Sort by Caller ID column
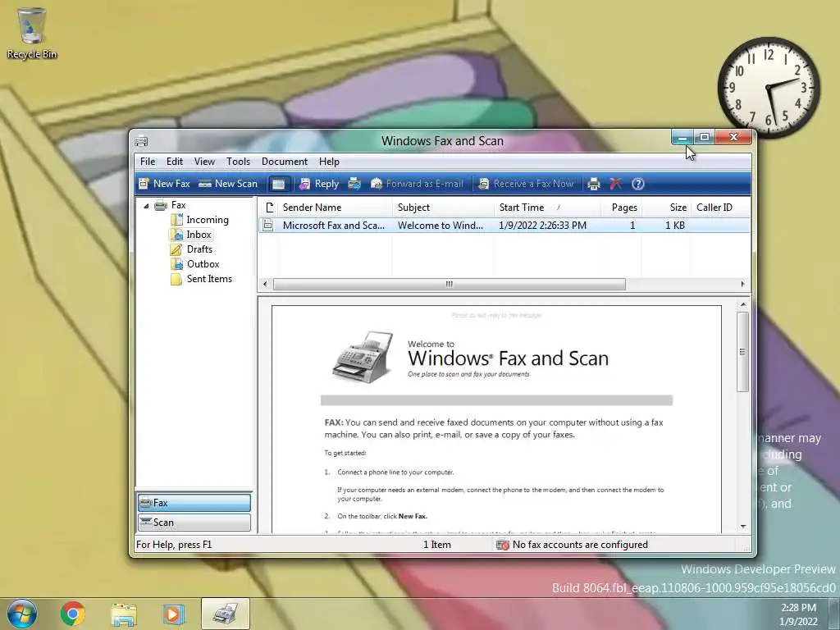The height and width of the screenshot is (630, 840). pos(719,208)
